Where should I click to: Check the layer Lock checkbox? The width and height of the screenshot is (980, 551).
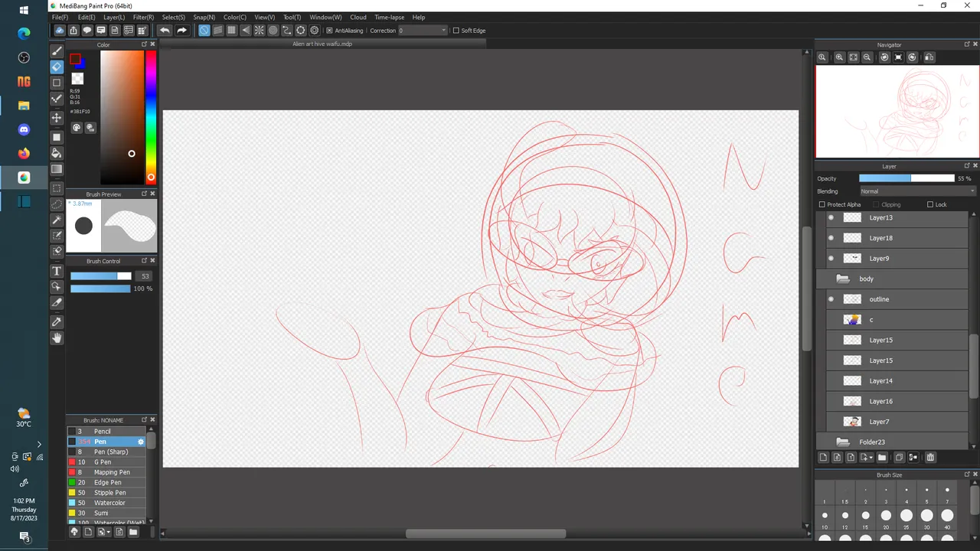[930, 204]
